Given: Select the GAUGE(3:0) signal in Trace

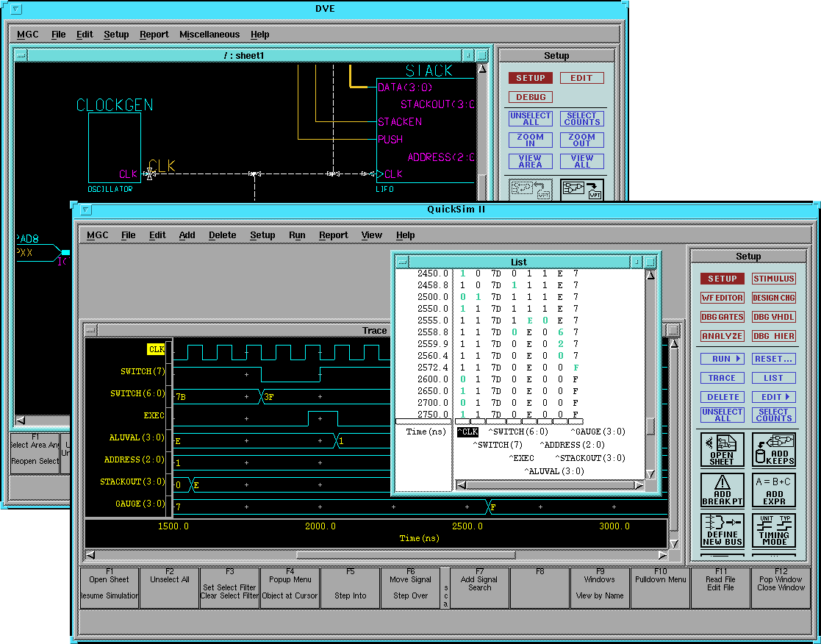Looking at the screenshot, I should (140, 504).
